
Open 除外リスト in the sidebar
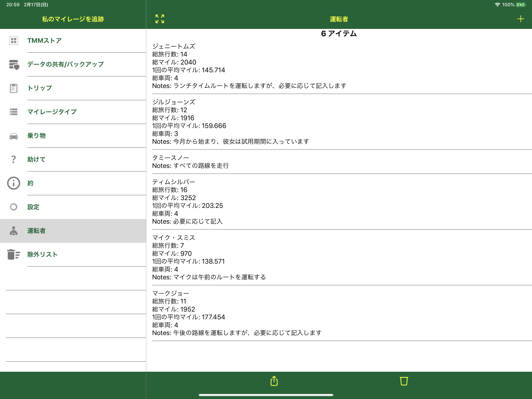(x=42, y=254)
